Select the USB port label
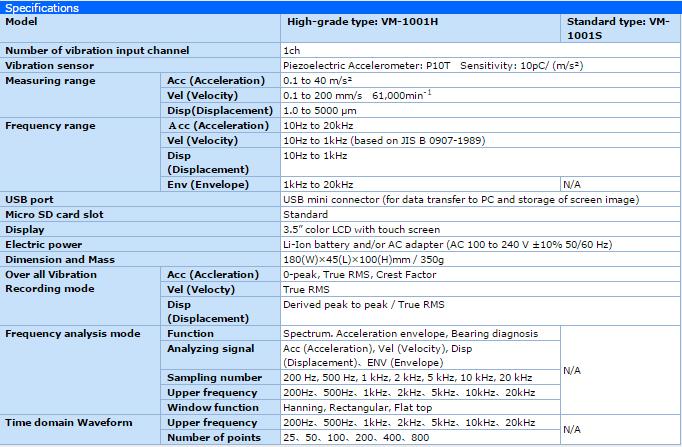Viewport: 682px width, 447px height. [29, 200]
